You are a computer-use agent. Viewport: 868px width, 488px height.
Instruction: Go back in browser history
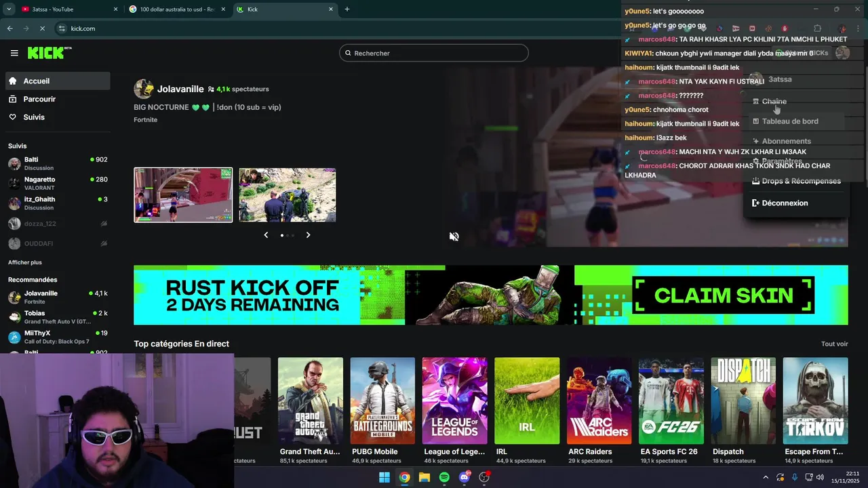[9, 28]
